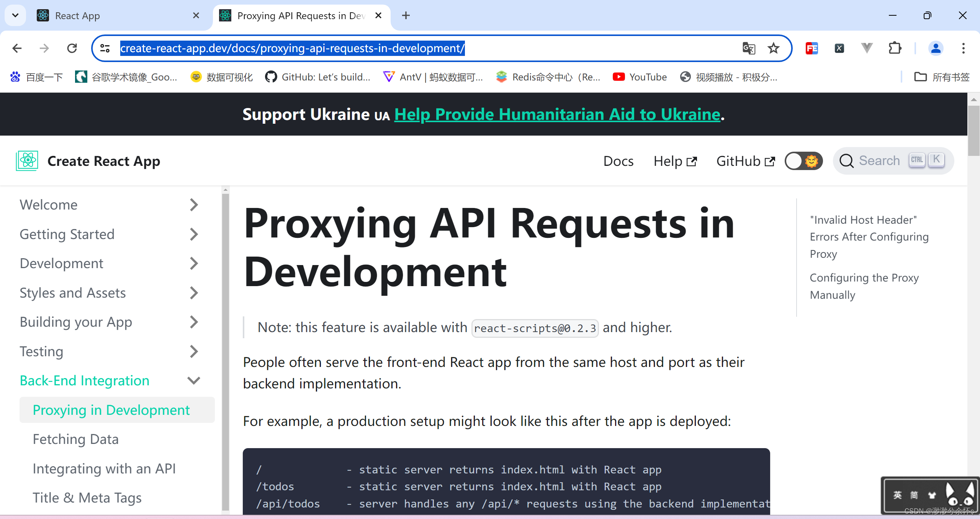Click the bookmark star icon in address bar
Viewport: 980px width, 519px height.
[773, 48]
